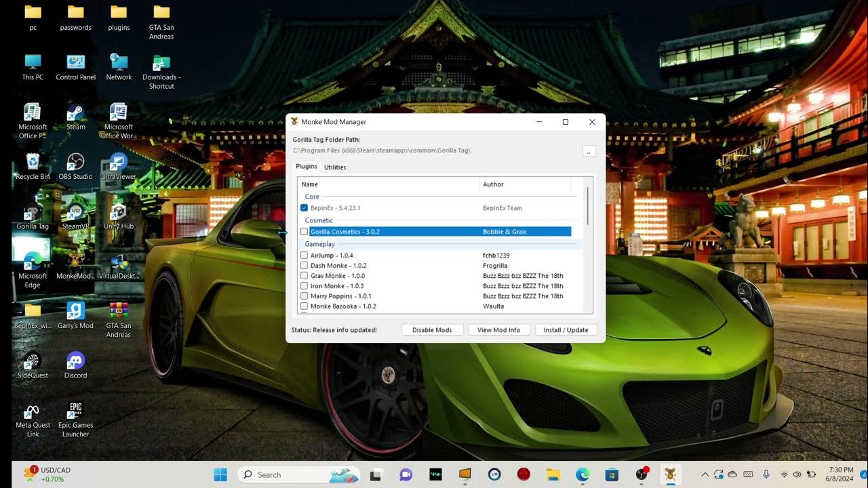Click the Author column header
868x488 pixels.
525,184
